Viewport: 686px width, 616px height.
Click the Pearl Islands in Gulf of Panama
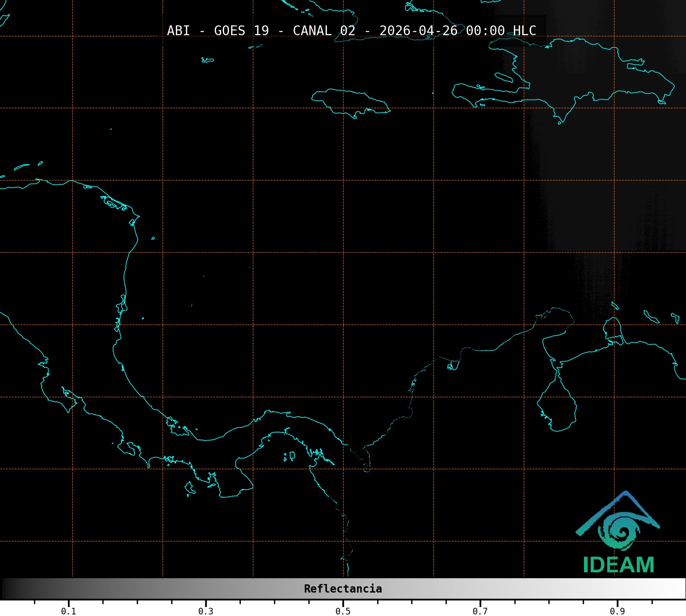pos(290,456)
